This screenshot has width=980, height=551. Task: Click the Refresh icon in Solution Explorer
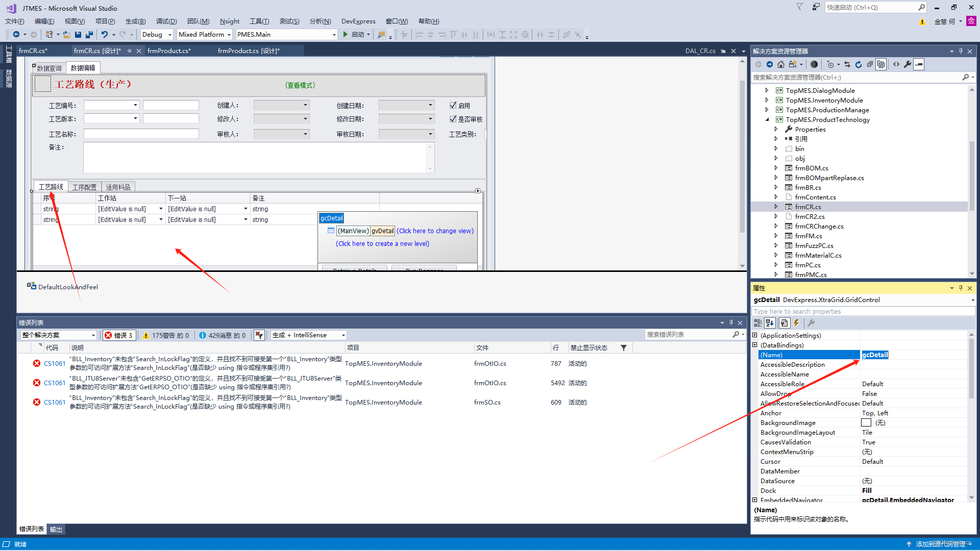click(859, 64)
